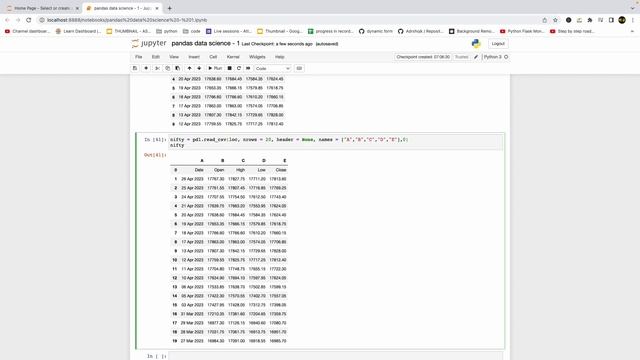This screenshot has height=360, width=640.
Task: Toggle the browser side panel icon
Action: pos(611,20)
